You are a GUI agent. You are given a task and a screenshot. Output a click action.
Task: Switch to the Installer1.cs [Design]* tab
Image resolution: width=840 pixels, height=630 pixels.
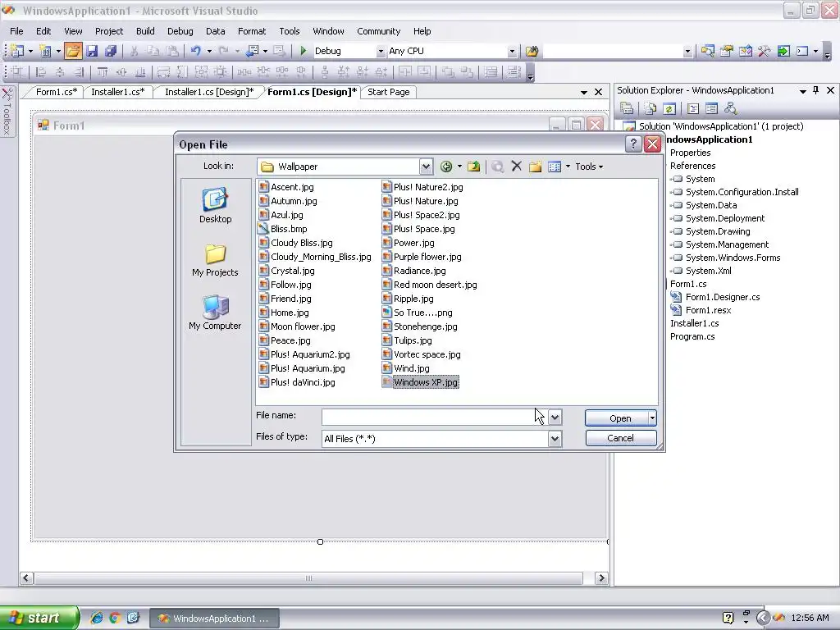tap(209, 92)
